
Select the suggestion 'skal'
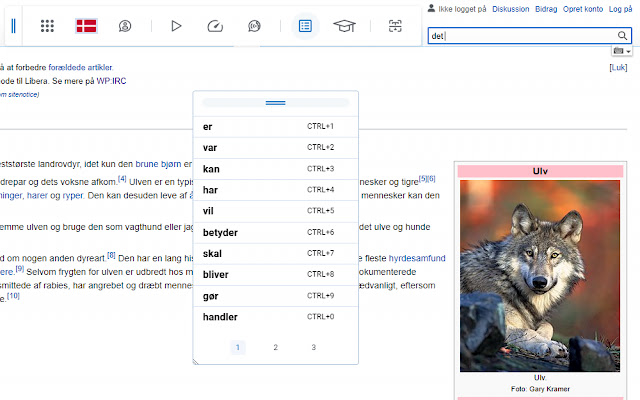pyautogui.click(x=276, y=253)
